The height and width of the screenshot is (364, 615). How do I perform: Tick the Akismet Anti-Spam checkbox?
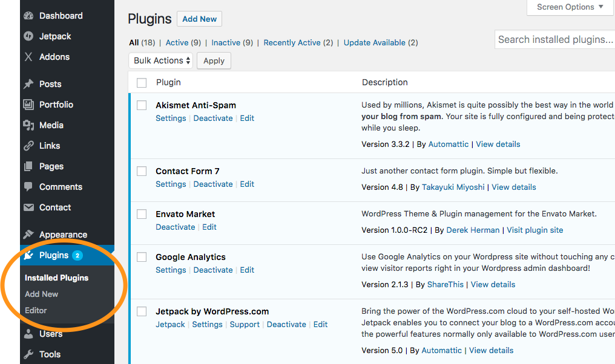coord(142,105)
